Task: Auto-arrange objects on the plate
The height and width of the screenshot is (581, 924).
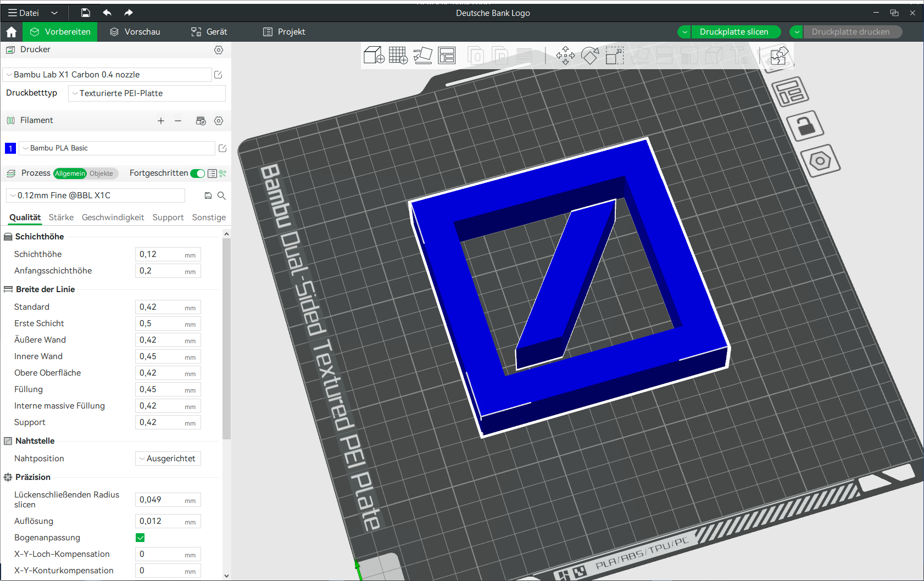Action: click(447, 55)
